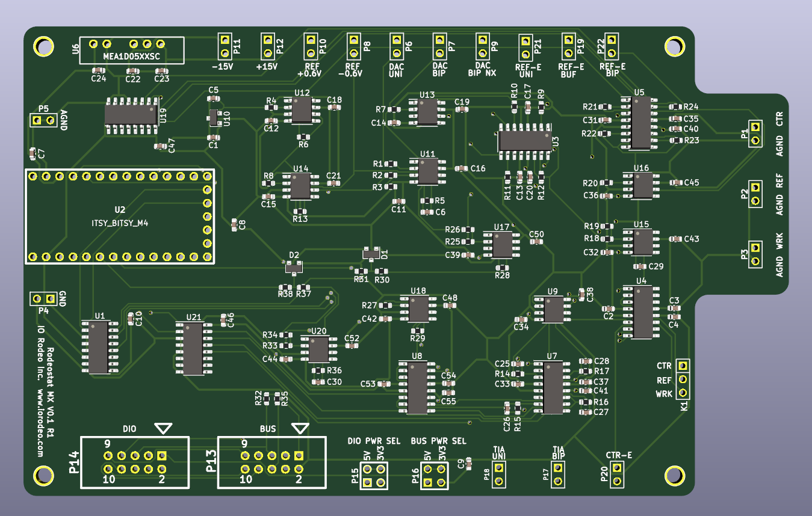Click the U11 chip
The width and height of the screenshot is (812, 516).
(x=427, y=172)
